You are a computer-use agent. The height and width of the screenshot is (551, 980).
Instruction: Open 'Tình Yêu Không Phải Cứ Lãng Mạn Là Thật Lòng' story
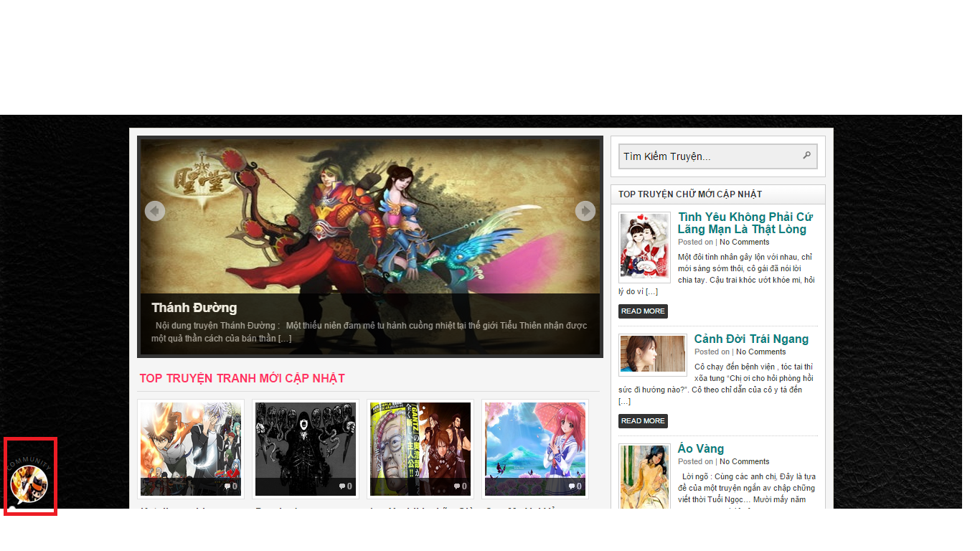[x=745, y=223]
